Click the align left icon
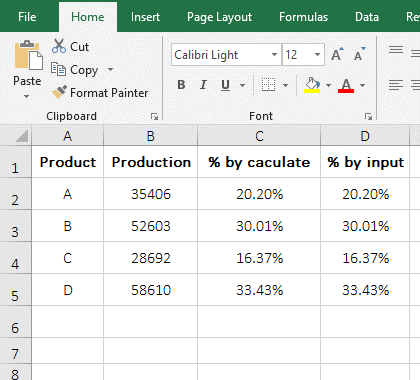420x380 pixels. [396, 85]
